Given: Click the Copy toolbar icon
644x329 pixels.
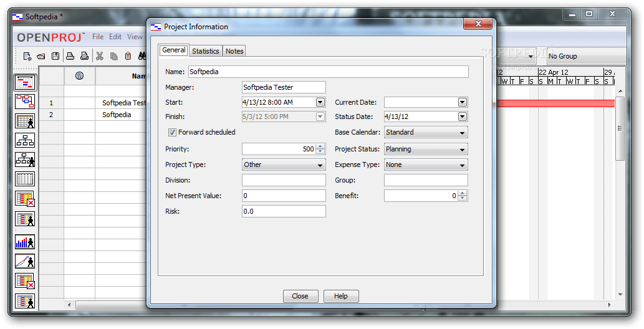Looking at the screenshot, I should (113, 56).
